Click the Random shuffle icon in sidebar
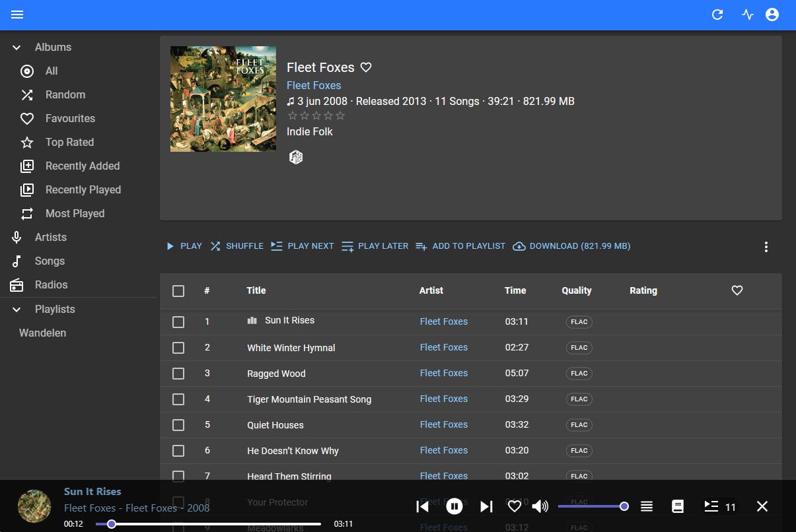The image size is (796, 532). click(27, 95)
